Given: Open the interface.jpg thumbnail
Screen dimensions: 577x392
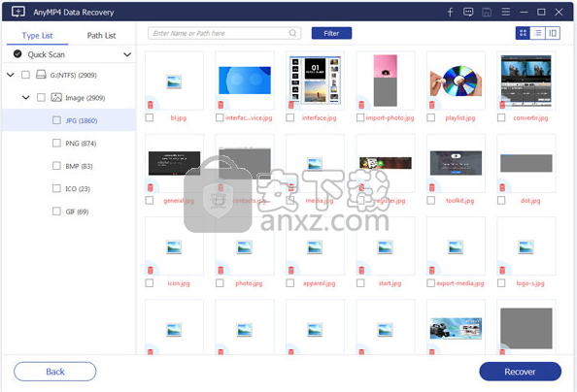Looking at the screenshot, I should click(315, 80).
